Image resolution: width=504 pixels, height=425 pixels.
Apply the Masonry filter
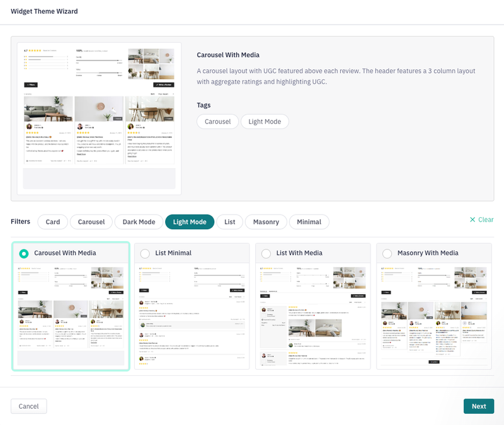(266, 222)
